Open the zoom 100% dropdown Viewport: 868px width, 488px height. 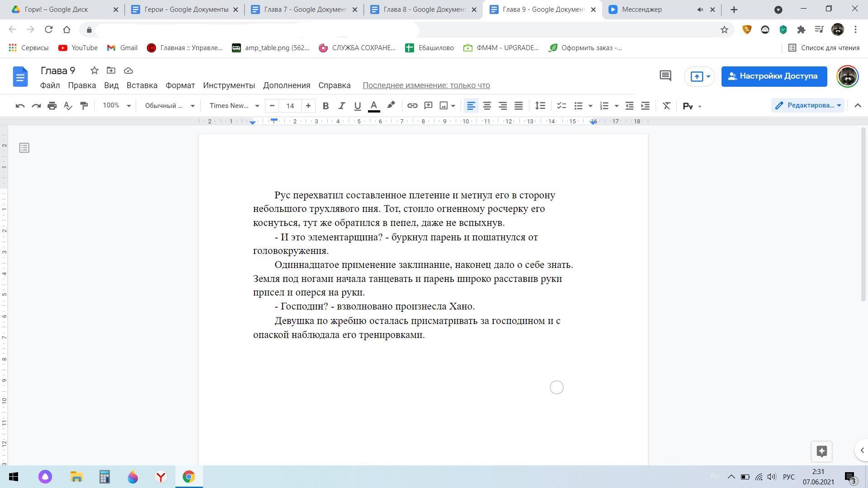116,106
